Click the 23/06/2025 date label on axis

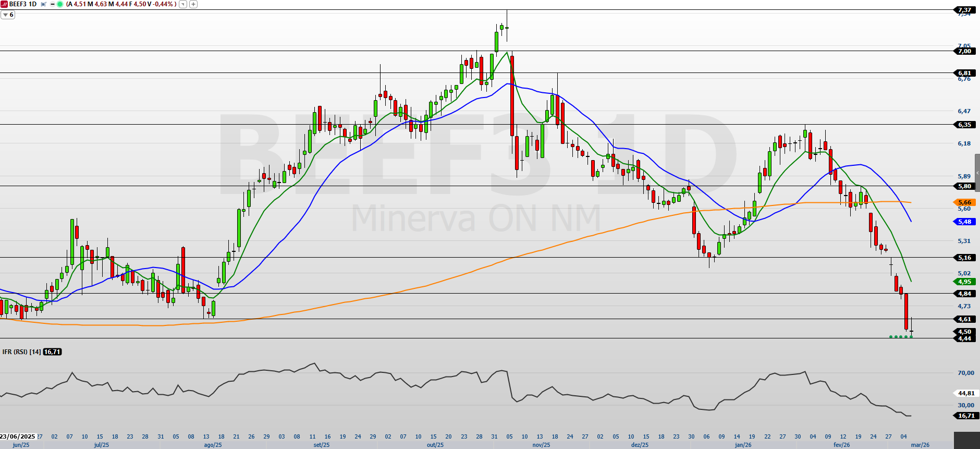point(18,436)
